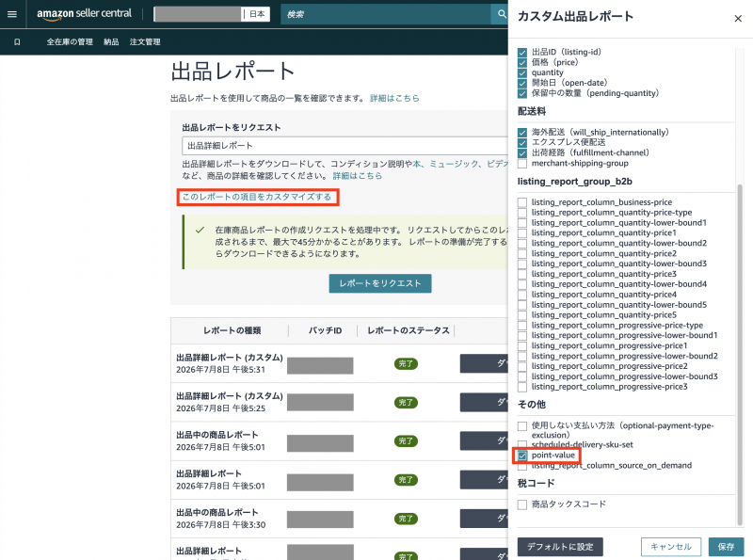
Task: Check listing_report_column_business-price option
Action: [522, 202]
